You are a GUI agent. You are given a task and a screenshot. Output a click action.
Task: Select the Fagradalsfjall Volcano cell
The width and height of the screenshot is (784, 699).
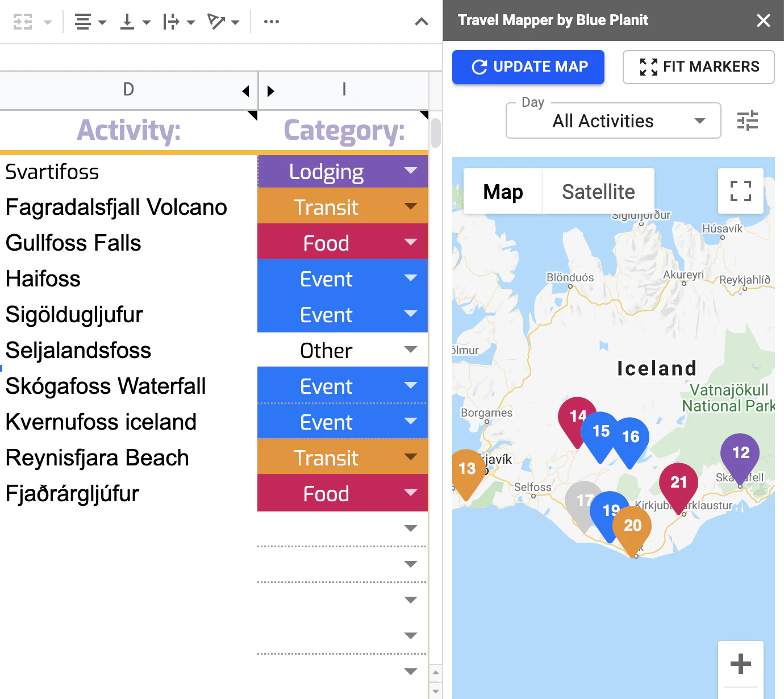[128, 207]
